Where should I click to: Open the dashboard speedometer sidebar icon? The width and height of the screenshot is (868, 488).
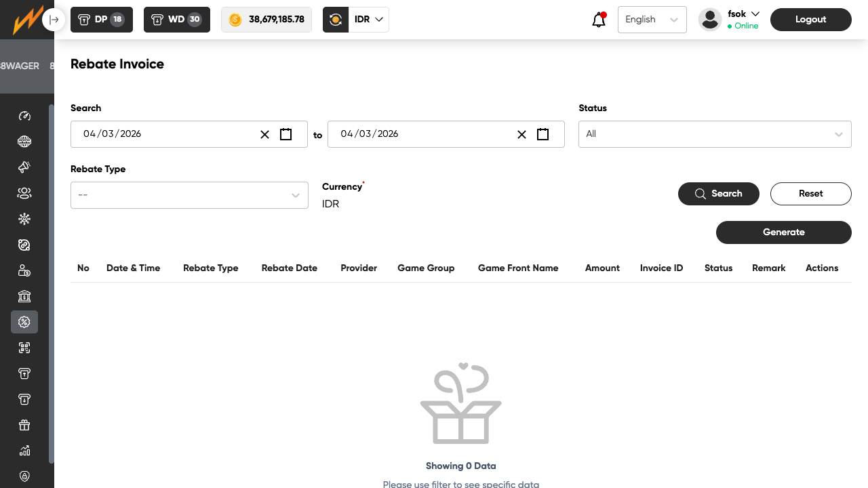[x=24, y=116]
